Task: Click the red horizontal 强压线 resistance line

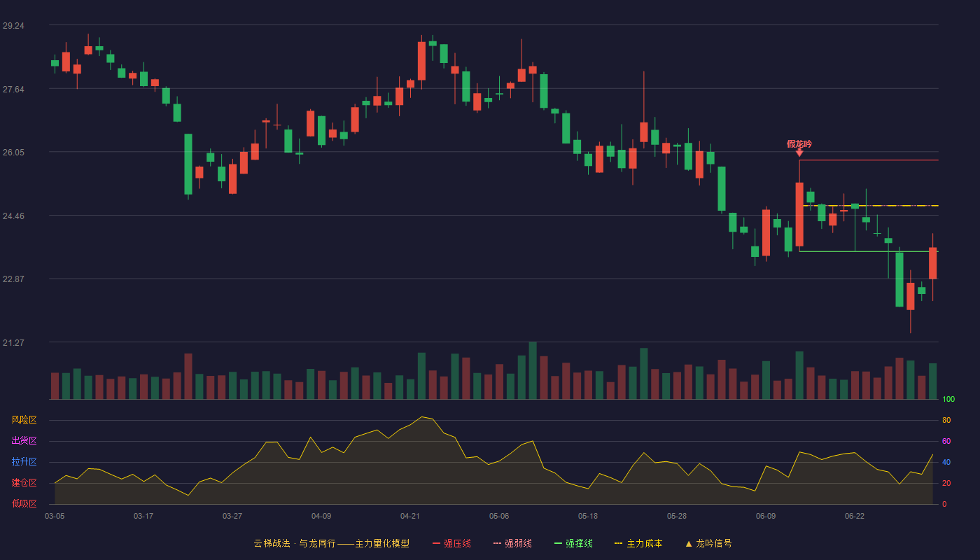Action: point(869,160)
